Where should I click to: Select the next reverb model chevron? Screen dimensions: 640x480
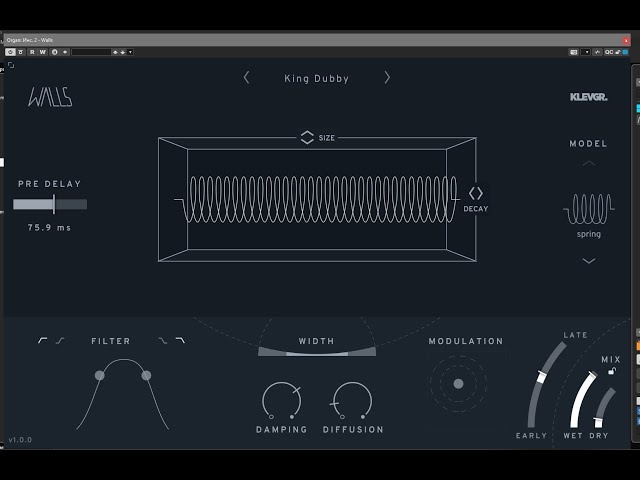[x=588, y=261]
